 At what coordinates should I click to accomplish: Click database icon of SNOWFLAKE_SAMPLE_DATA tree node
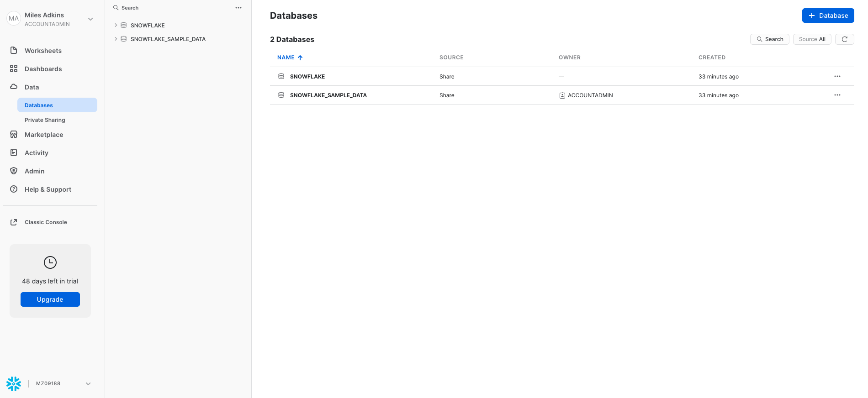tap(123, 39)
